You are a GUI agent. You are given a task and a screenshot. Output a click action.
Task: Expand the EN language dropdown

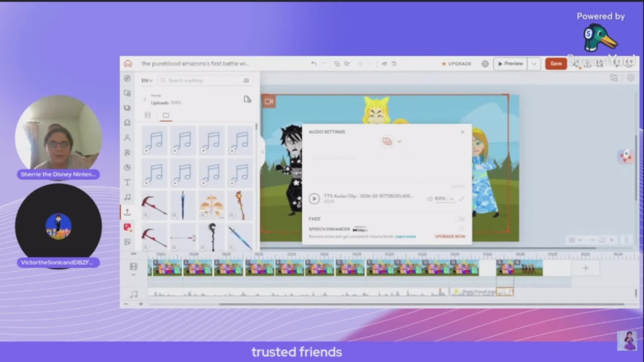147,80
